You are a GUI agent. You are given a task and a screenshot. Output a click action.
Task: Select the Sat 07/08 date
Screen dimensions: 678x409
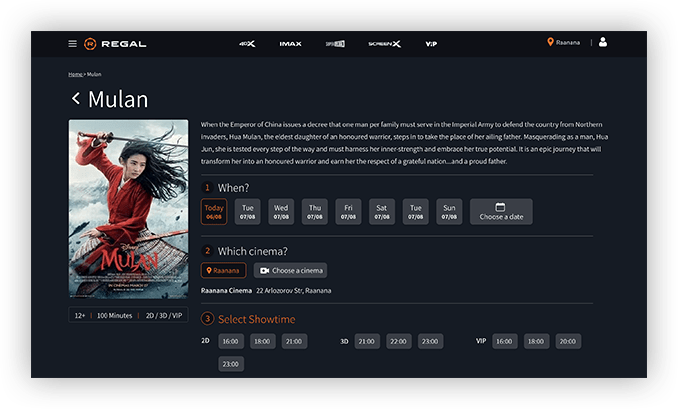click(x=382, y=211)
